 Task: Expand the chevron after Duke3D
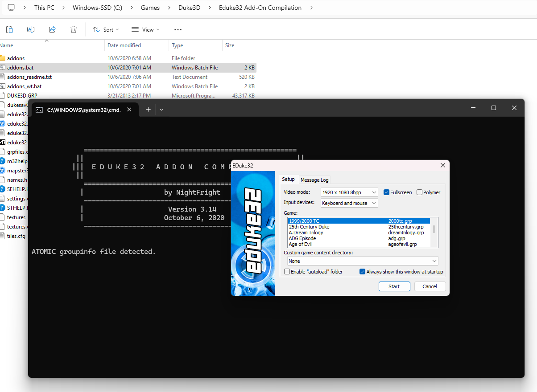[x=210, y=8]
